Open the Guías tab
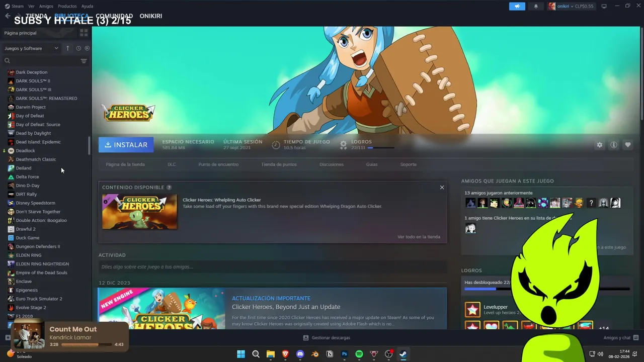 tap(372, 164)
